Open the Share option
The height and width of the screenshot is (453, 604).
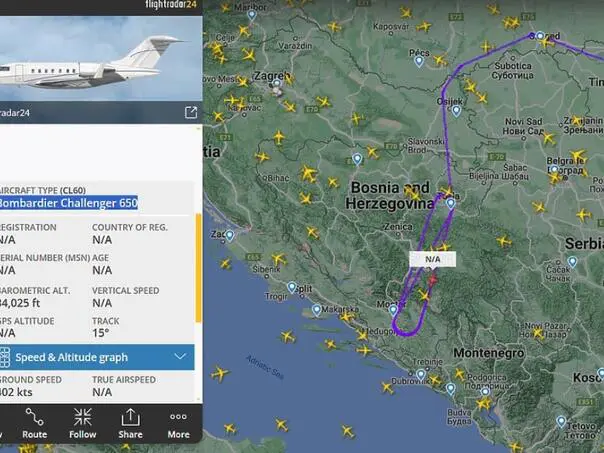[x=130, y=424]
